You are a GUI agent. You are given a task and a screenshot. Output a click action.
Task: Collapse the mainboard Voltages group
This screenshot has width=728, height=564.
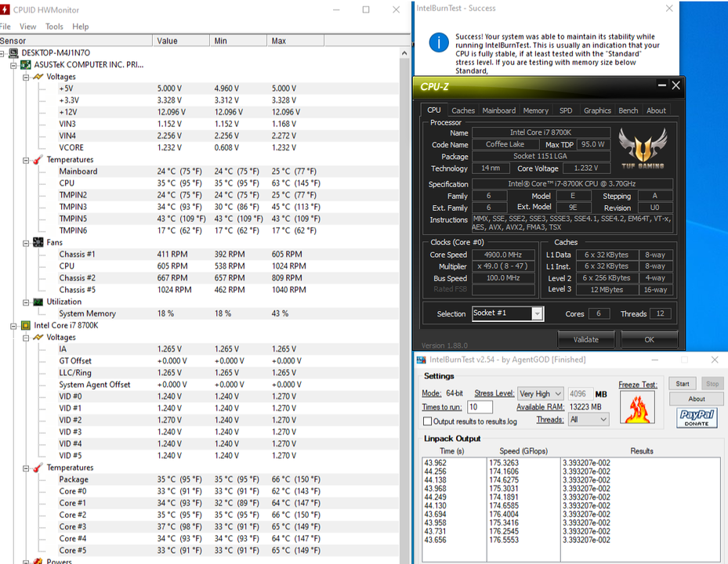[x=26, y=77]
